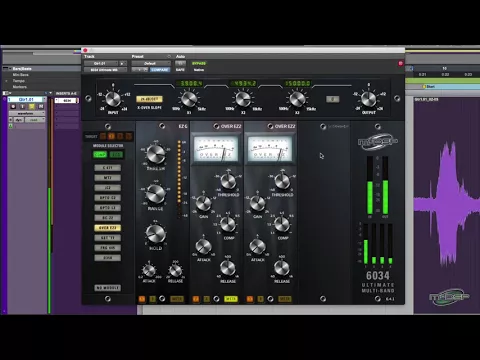The height and width of the screenshot is (360, 480).
Task: Toggle the lit MSTR button under band 2
Action: pyautogui.click(x=231, y=299)
